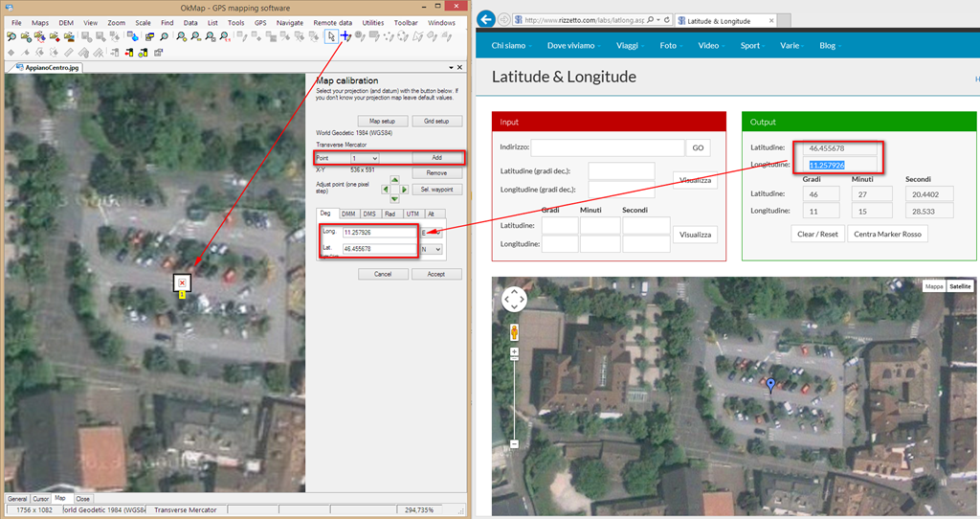Open the Point number dropdown
Screen dimensions: 980x519
point(365,158)
